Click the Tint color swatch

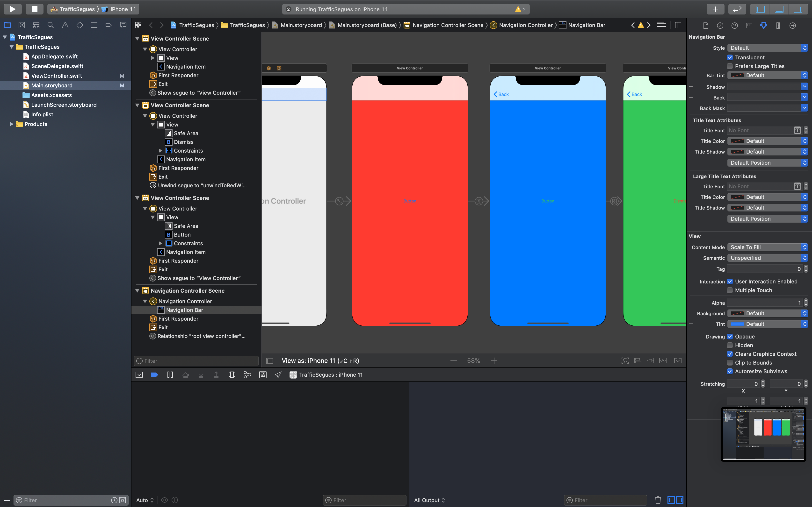(738, 324)
